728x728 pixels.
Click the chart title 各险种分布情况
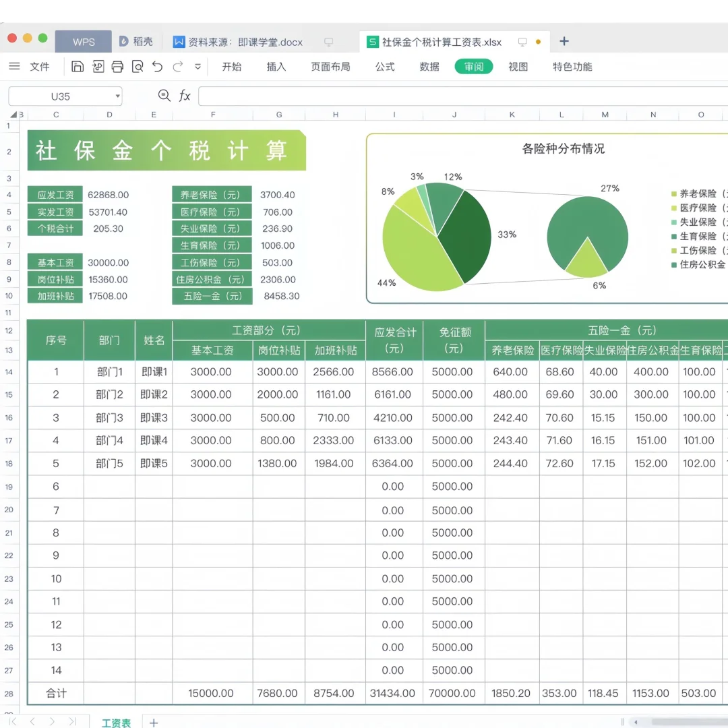(563, 148)
